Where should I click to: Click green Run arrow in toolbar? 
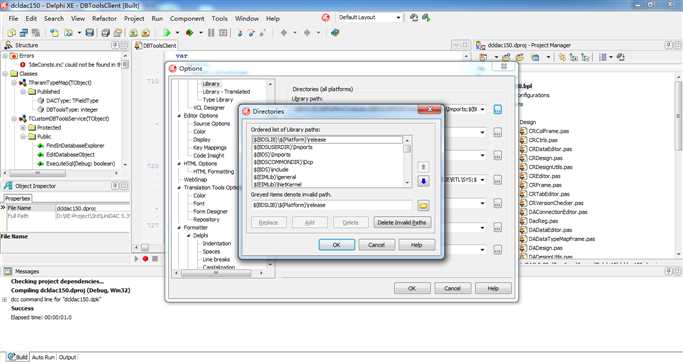coord(166,33)
